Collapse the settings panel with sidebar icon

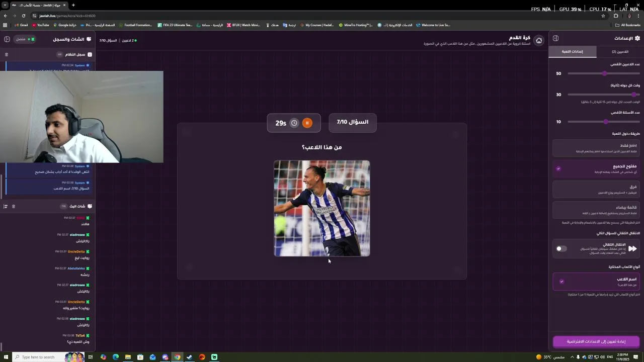pos(555,38)
